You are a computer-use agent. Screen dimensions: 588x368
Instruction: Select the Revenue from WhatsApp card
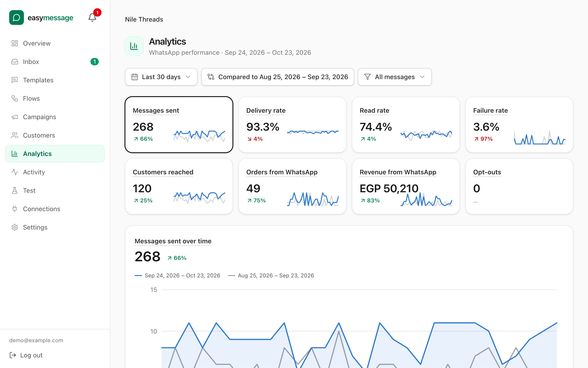pyautogui.click(x=406, y=187)
